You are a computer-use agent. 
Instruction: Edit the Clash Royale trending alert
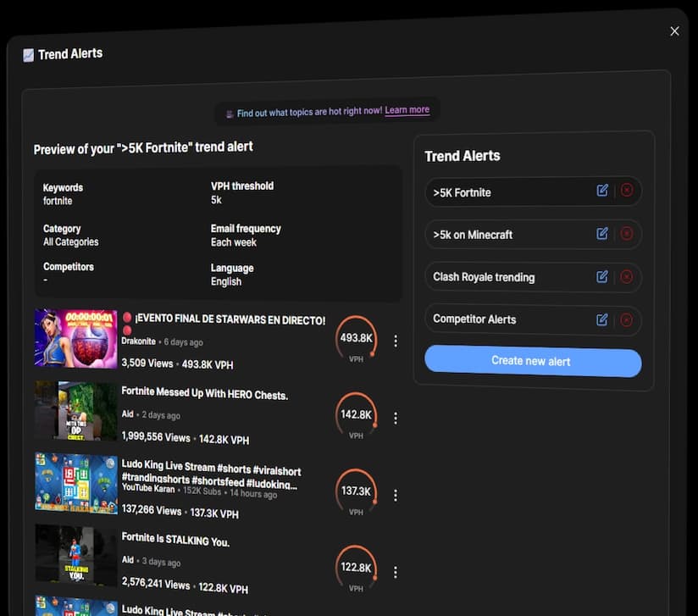602,276
